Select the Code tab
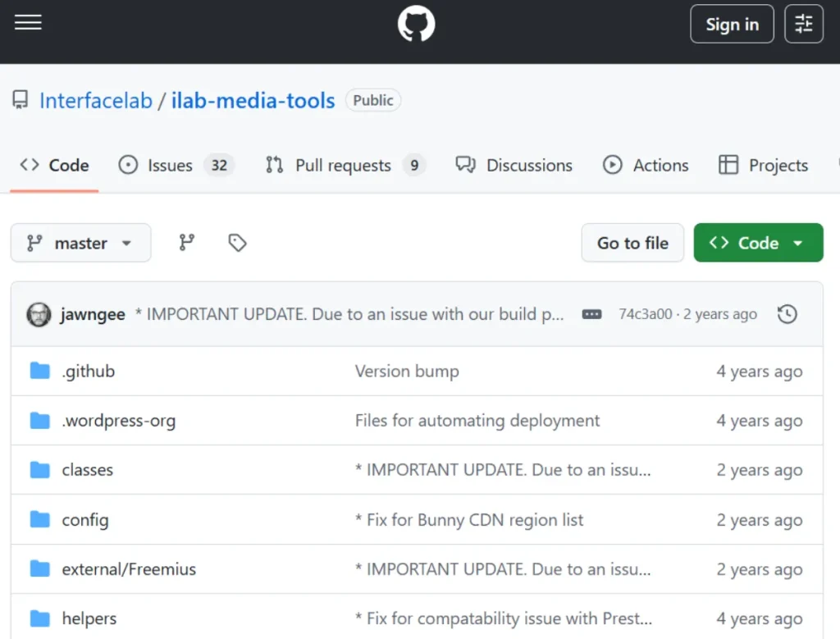 (x=54, y=165)
